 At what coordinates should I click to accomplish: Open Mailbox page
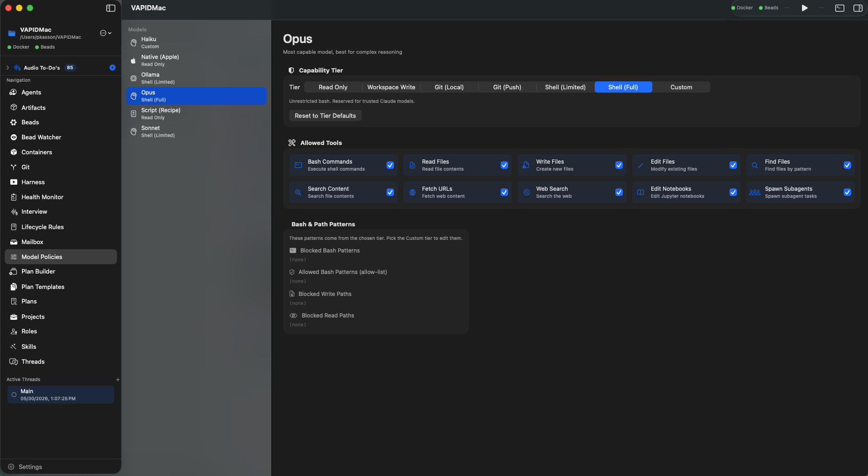coord(61,242)
